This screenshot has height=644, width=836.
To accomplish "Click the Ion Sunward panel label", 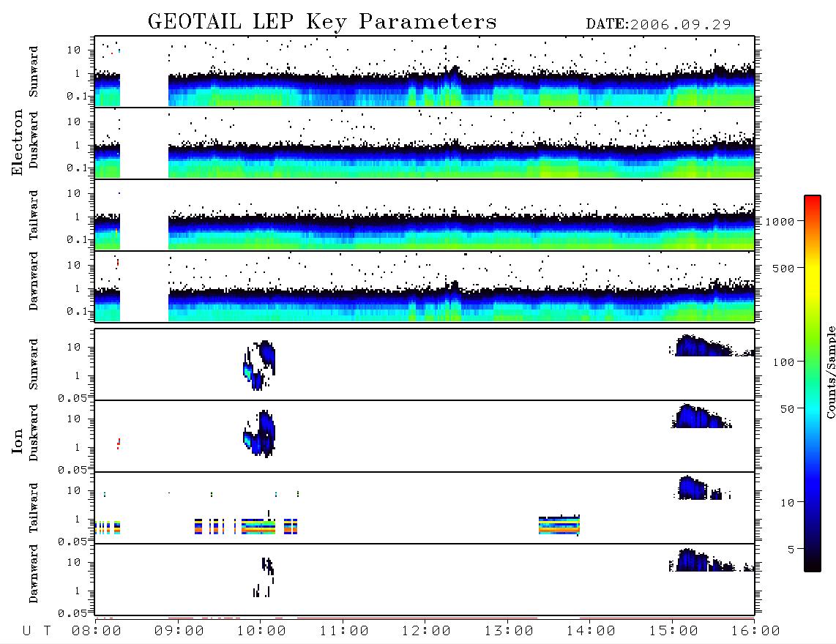I will pos(34,364).
